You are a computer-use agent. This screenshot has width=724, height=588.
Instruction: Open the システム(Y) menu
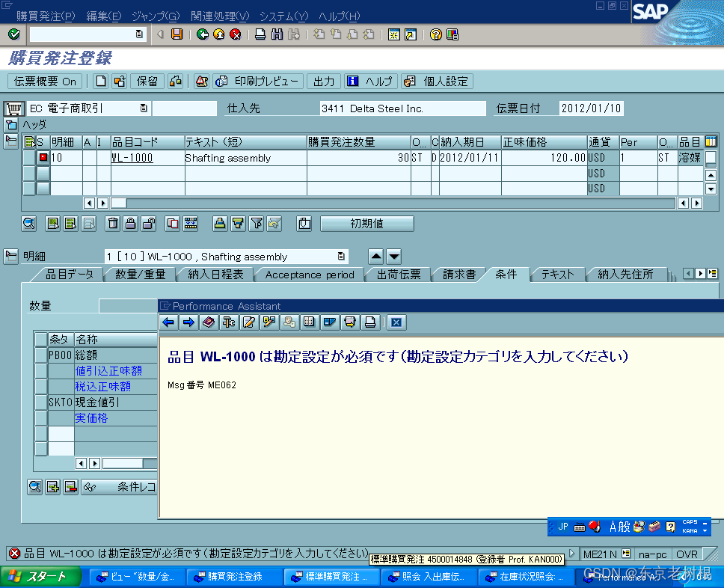(283, 16)
